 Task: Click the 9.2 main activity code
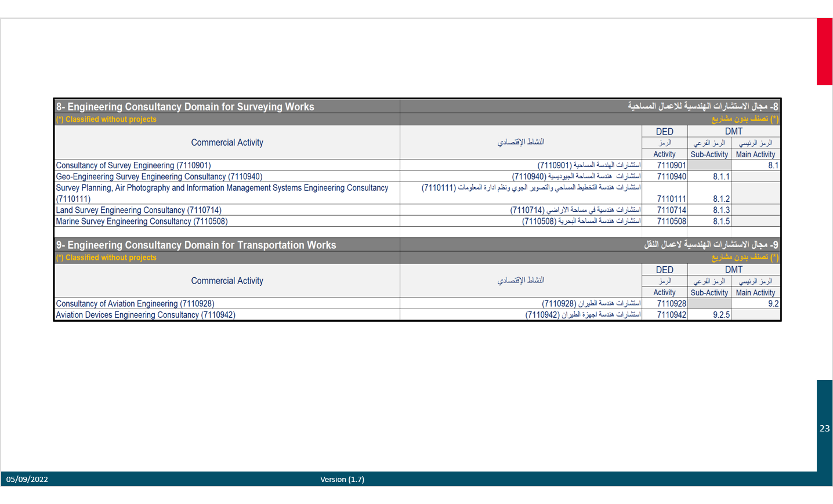pyautogui.click(x=773, y=304)
